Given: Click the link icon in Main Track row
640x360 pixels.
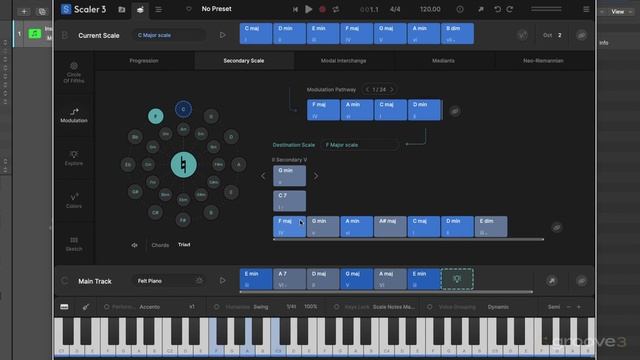Looking at the screenshot, I should [x=581, y=281].
